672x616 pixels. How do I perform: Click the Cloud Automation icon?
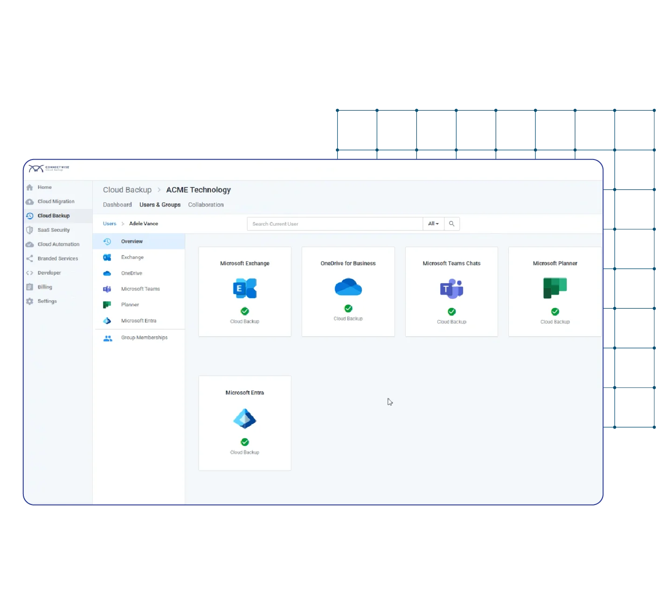[30, 244]
